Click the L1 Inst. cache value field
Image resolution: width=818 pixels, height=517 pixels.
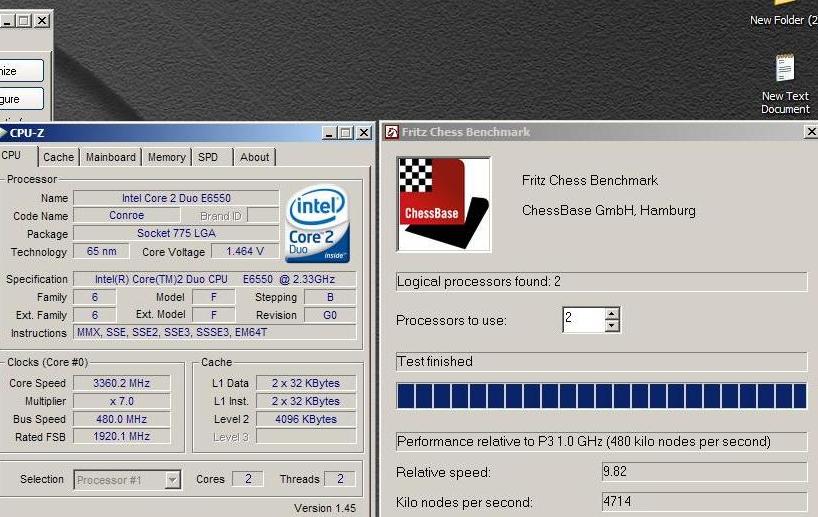click(306, 401)
